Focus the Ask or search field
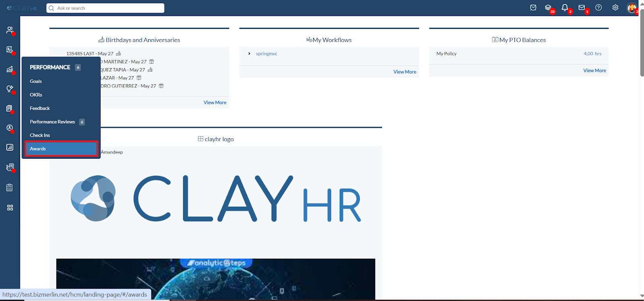 [105, 8]
